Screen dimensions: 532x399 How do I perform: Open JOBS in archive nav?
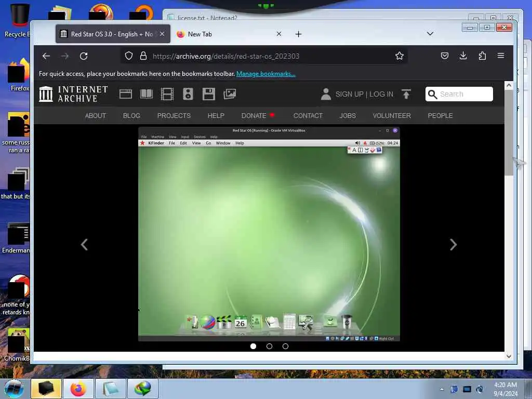point(348,116)
